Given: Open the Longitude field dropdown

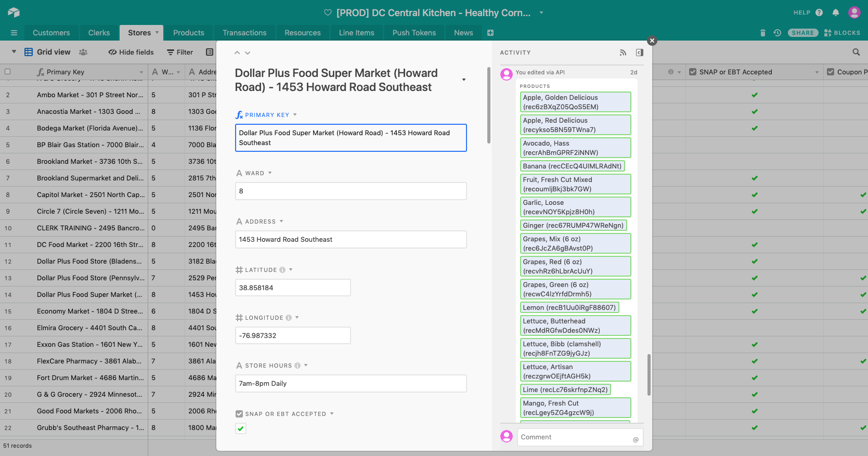Looking at the screenshot, I should pyautogui.click(x=297, y=318).
